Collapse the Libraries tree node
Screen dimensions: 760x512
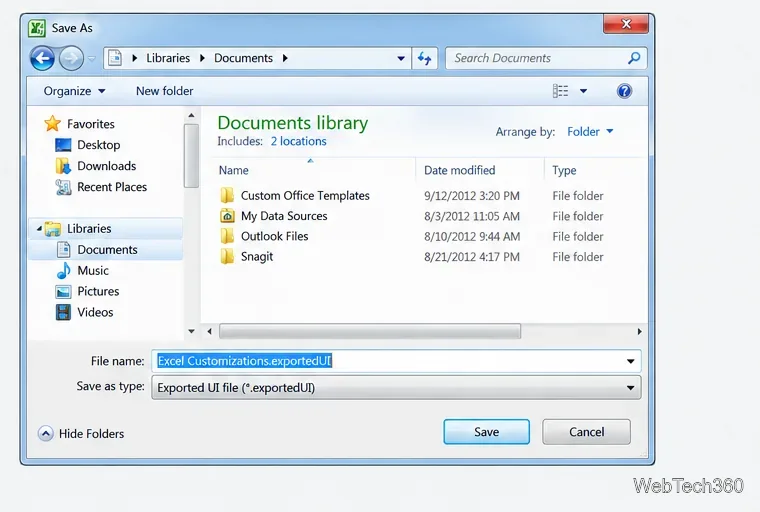click(x=39, y=228)
